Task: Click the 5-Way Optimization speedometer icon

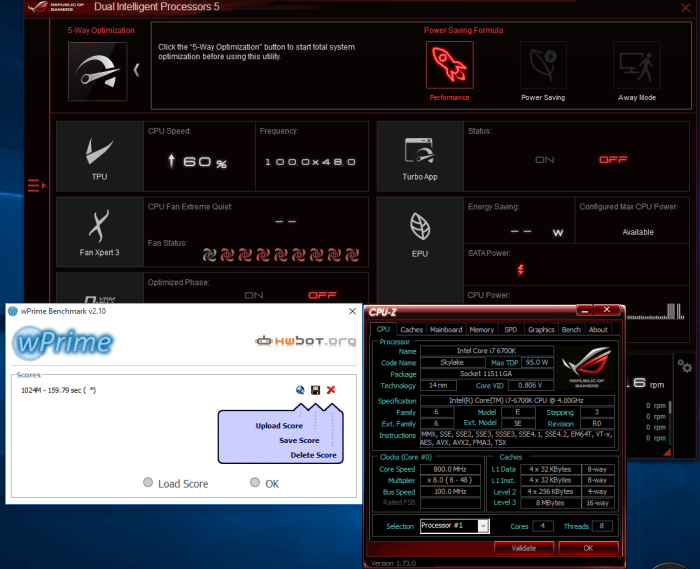Action: click(x=97, y=71)
